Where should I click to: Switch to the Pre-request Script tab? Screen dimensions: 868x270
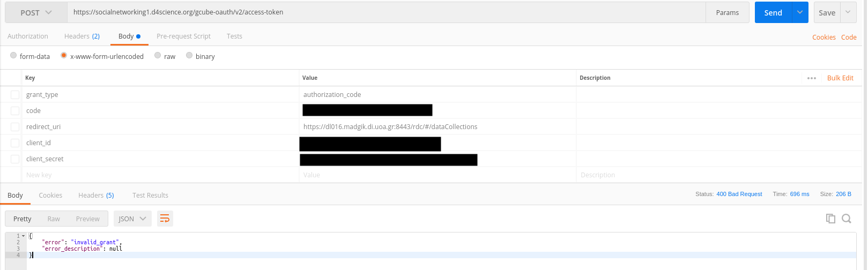183,36
